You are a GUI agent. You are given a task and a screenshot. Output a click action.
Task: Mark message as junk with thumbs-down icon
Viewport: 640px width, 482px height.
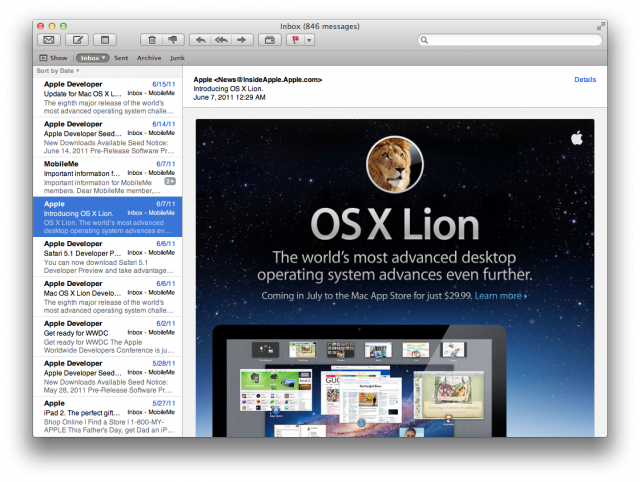click(173, 40)
